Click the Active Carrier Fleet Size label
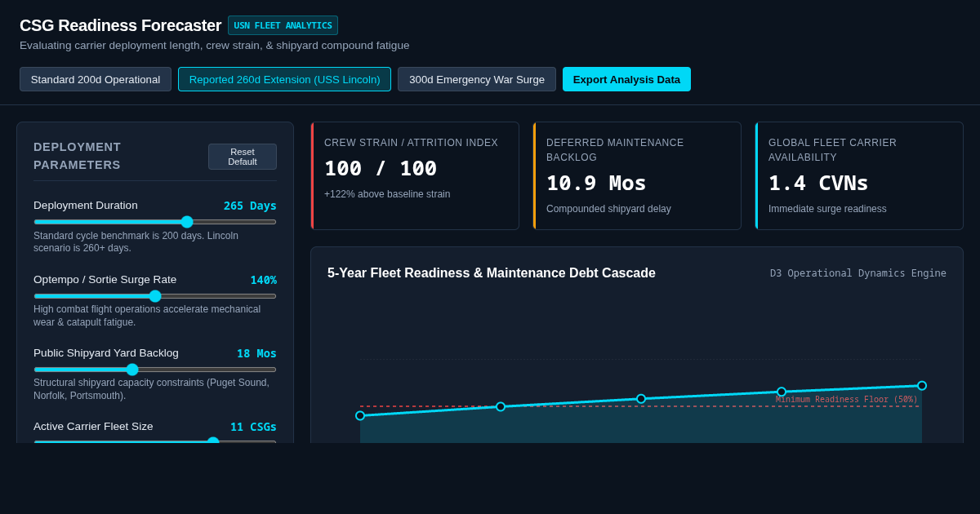The height and width of the screenshot is (514, 980). click(x=93, y=427)
